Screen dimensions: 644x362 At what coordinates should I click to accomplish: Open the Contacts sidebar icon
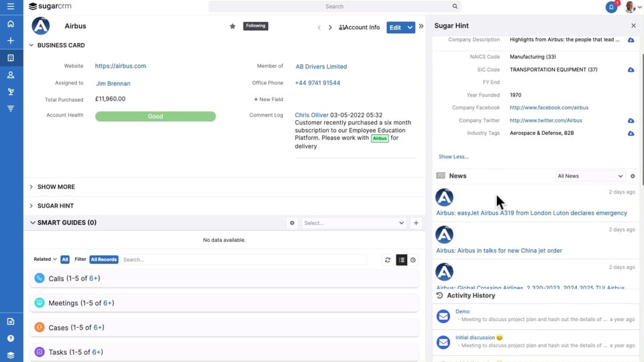(x=11, y=74)
